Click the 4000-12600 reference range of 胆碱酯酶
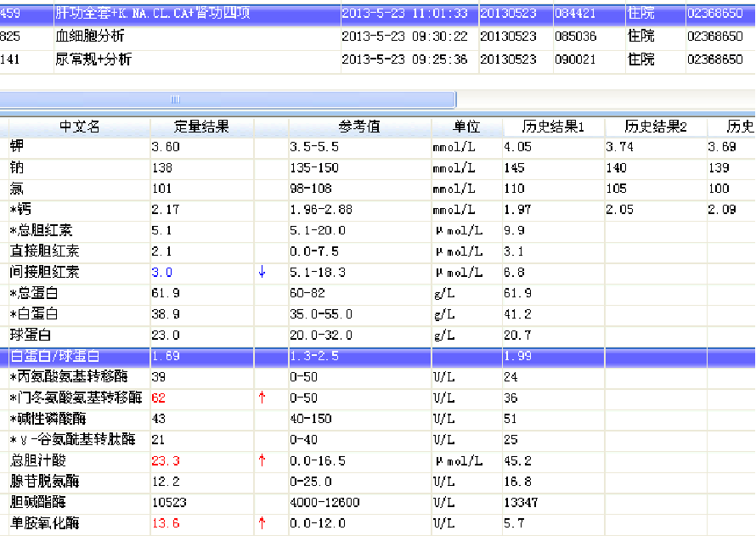The height and width of the screenshot is (536, 756). pyautogui.click(x=325, y=502)
